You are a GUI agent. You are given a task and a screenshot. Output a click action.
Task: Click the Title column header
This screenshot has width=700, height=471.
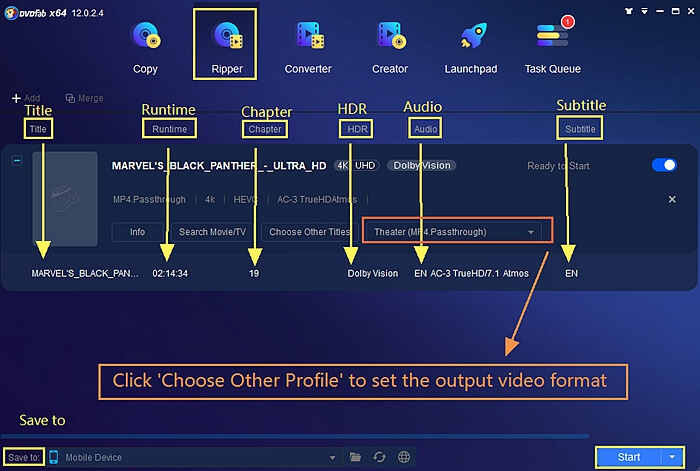(38, 129)
